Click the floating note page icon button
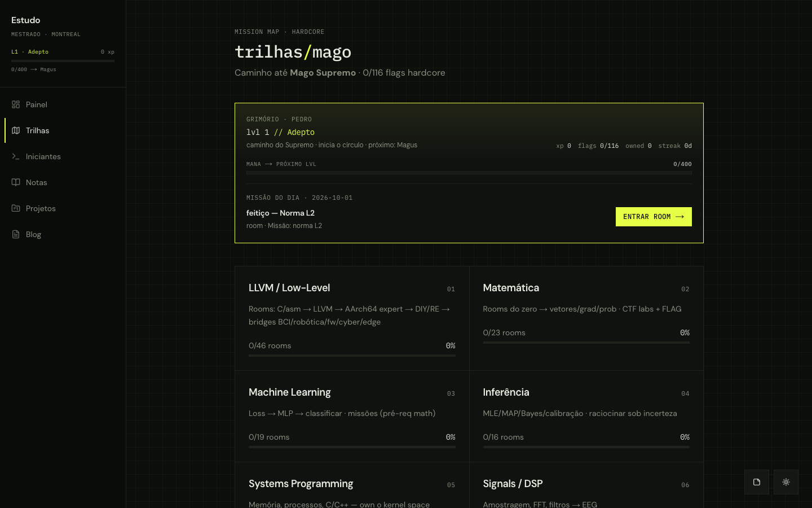Image resolution: width=812 pixels, height=508 pixels. click(x=757, y=482)
